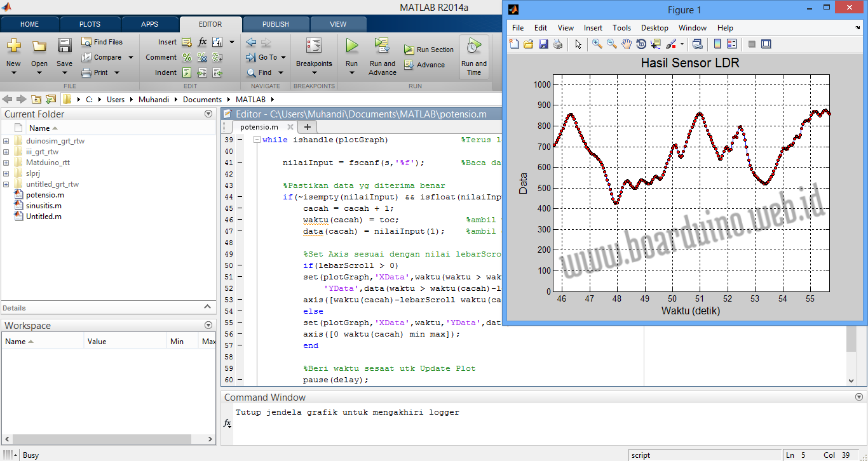The height and width of the screenshot is (461, 868).
Task: Add a new editor tab with plus button
Action: [x=308, y=127]
